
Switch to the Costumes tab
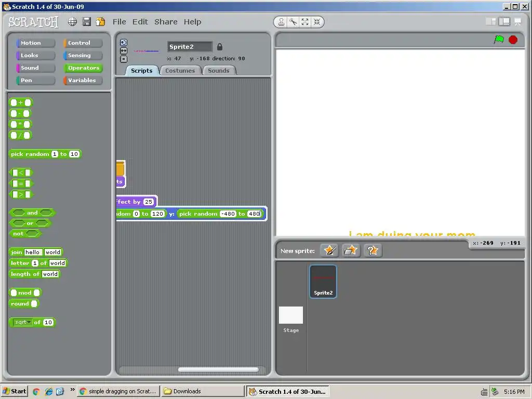[180, 71]
